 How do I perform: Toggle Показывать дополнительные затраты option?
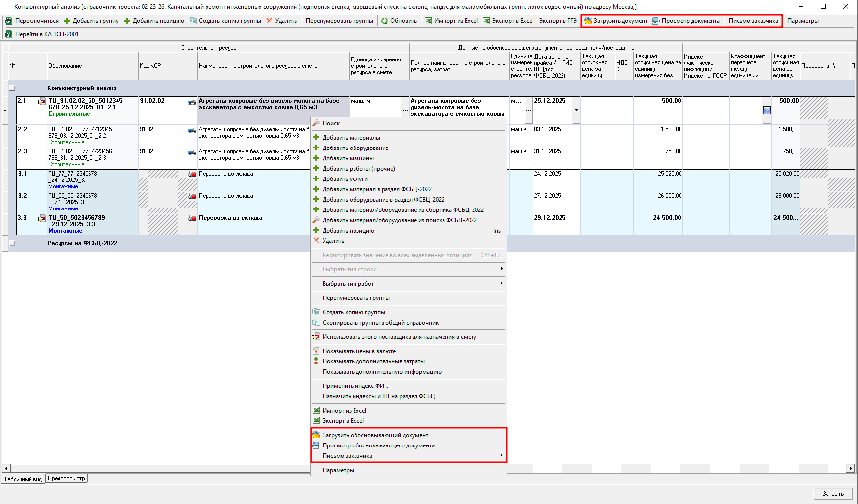(x=373, y=361)
